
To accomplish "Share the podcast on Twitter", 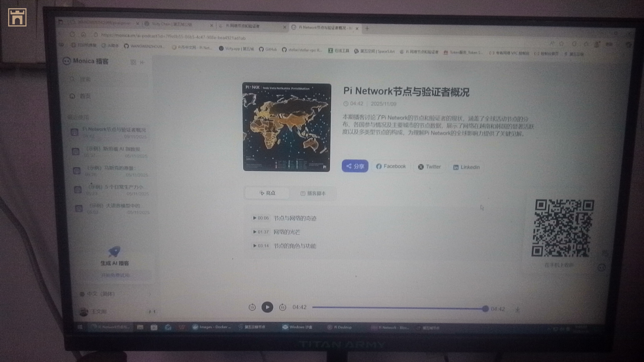I will pyautogui.click(x=429, y=167).
